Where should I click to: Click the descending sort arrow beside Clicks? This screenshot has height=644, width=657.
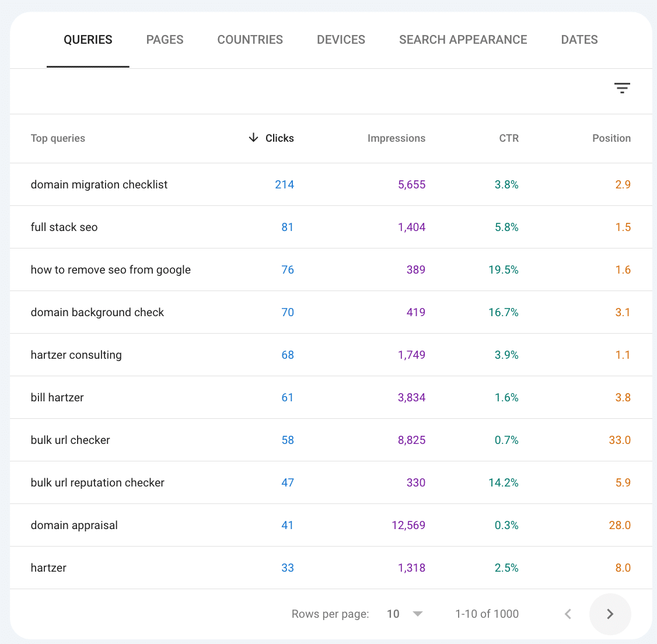253,138
